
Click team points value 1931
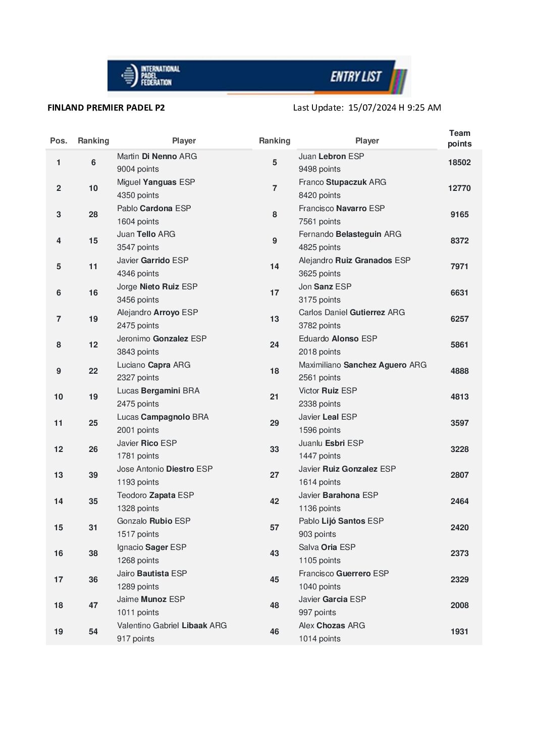tap(459, 632)
